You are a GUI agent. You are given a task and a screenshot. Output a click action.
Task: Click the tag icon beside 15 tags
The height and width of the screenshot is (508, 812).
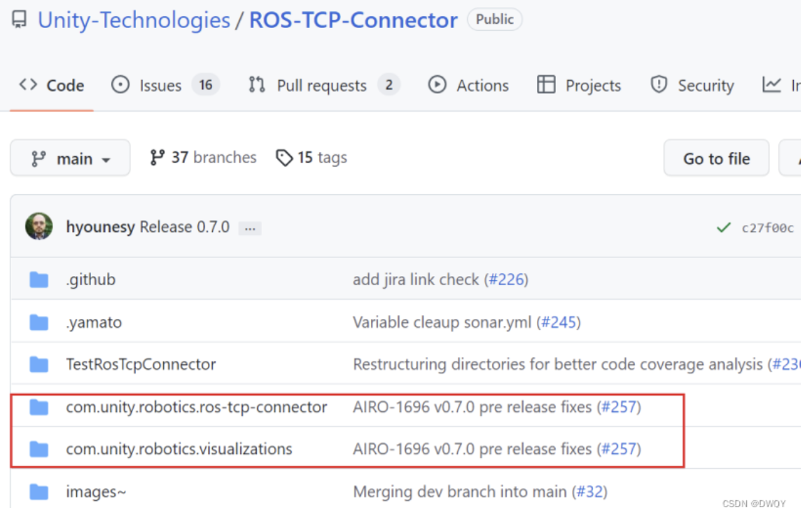285,158
